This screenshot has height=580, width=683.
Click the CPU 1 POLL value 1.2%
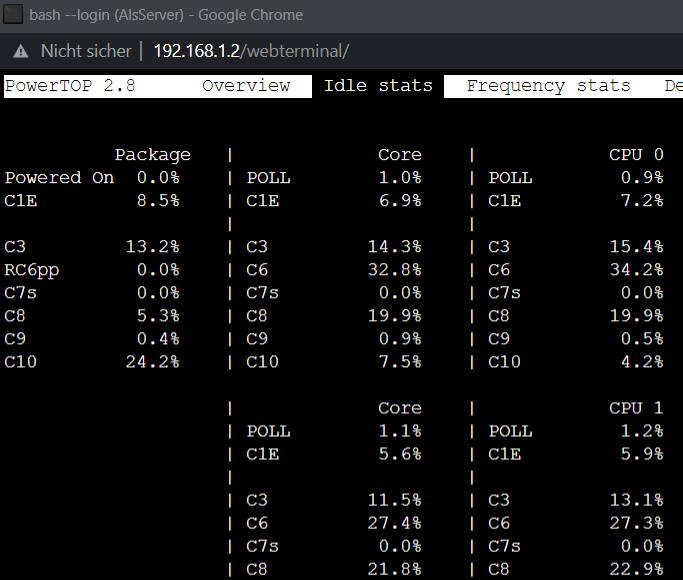(x=642, y=431)
